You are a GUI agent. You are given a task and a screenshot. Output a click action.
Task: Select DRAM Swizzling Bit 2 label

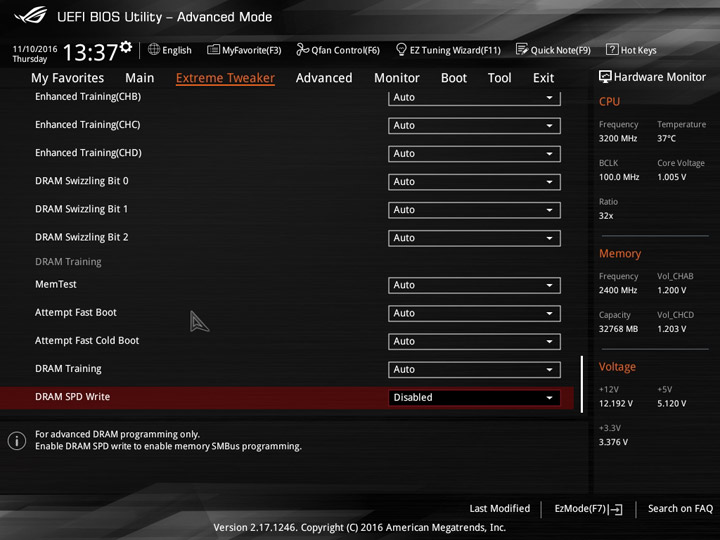(82, 237)
